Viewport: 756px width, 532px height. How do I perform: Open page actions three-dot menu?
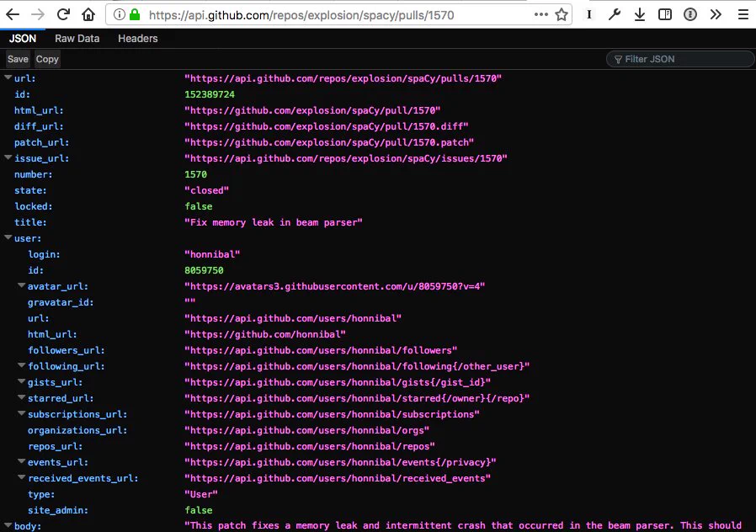pos(541,14)
